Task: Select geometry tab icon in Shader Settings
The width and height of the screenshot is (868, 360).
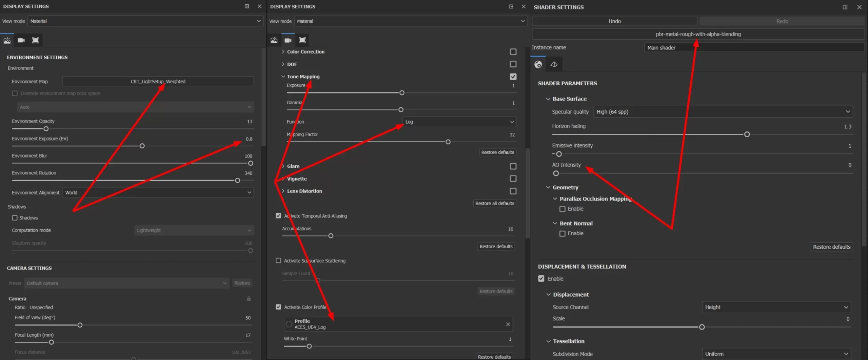Action: (554, 64)
